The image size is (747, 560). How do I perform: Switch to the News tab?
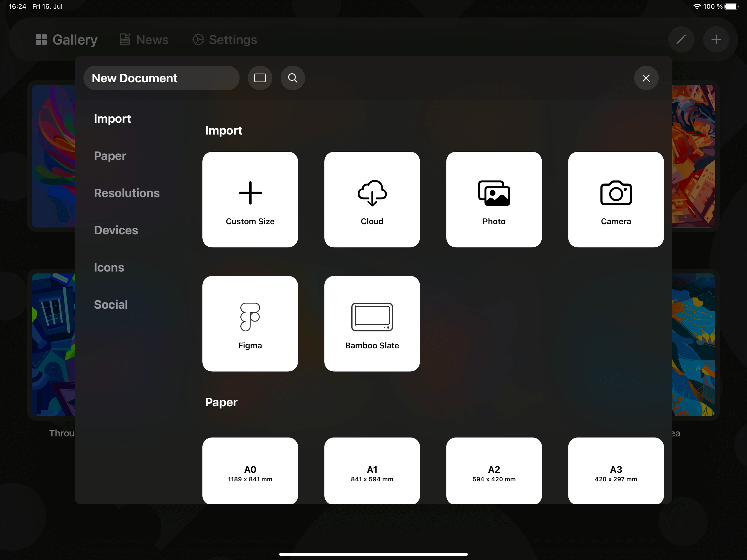click(x=144, y=40)
